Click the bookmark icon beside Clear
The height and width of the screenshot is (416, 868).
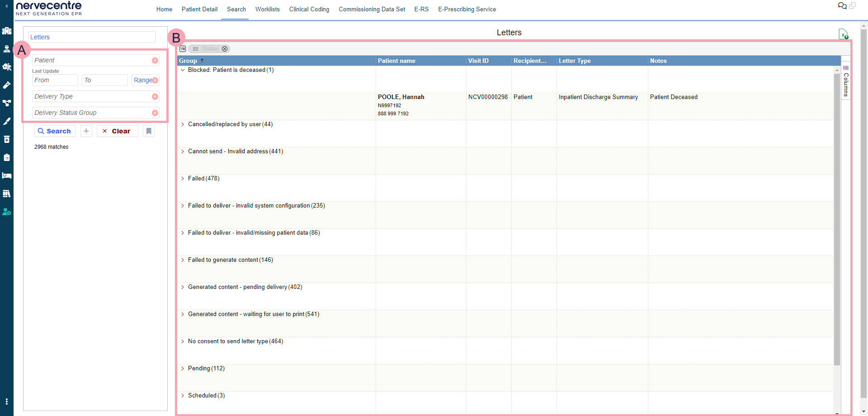(x=149, y=131)
